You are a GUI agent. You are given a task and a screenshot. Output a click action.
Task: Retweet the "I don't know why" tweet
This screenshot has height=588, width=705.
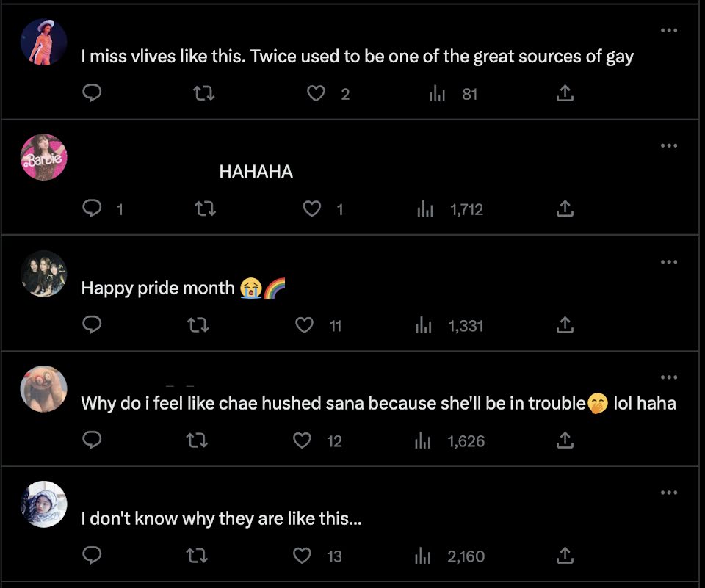(x=197, y=556)
